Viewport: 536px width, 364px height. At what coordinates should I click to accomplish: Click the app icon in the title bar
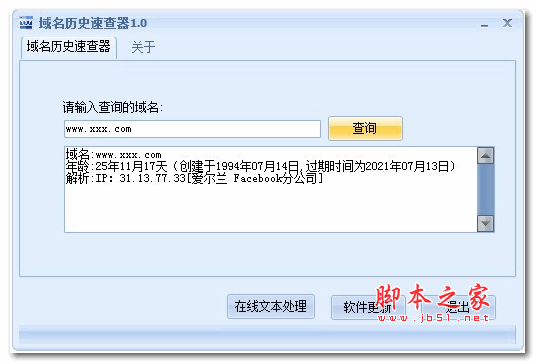(x=26, y=23)
